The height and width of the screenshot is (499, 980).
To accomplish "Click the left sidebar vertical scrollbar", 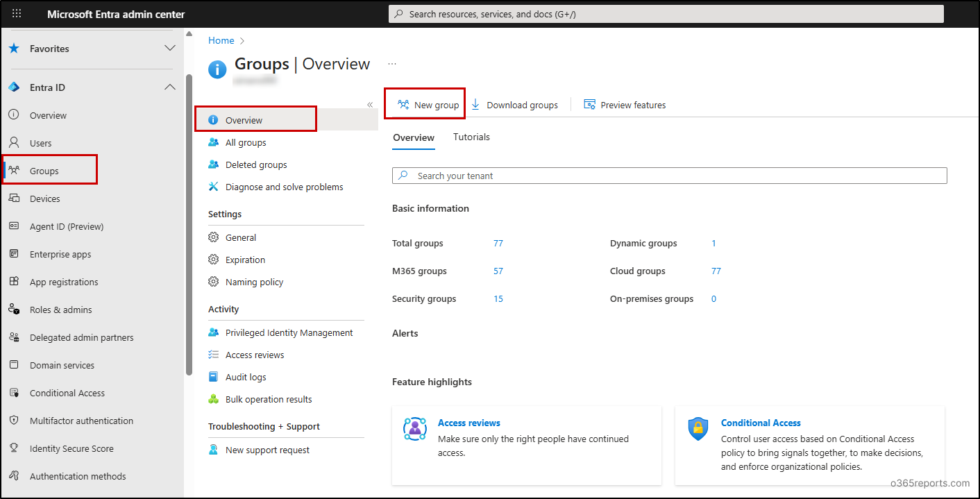I will click(189, 223).
